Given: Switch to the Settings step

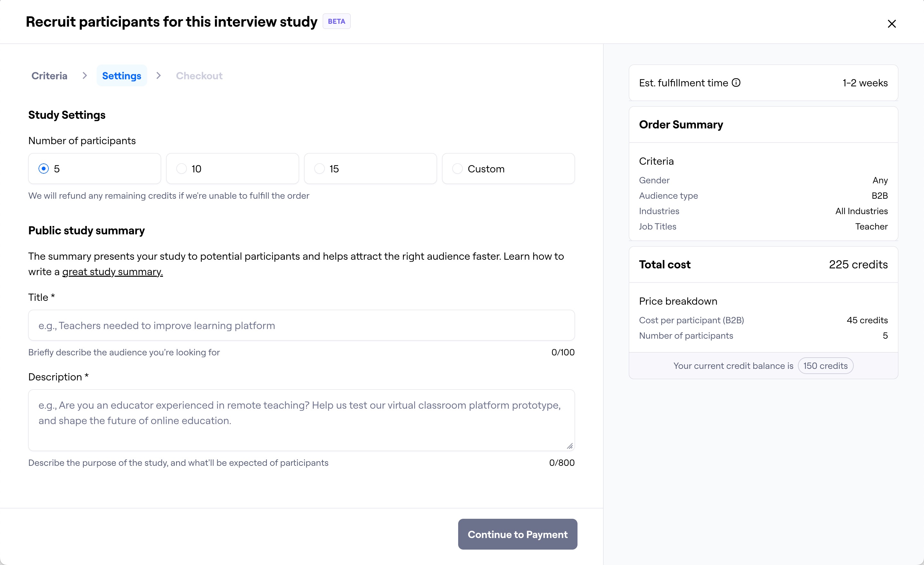Looking at the screenshot, I should (x=122, y=75).
